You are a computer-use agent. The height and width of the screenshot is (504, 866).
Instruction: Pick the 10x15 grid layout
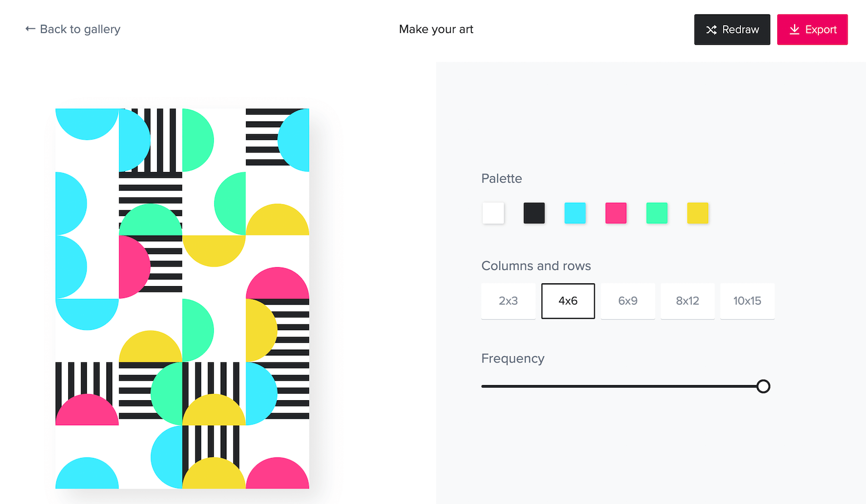click(x=747, y=301)
